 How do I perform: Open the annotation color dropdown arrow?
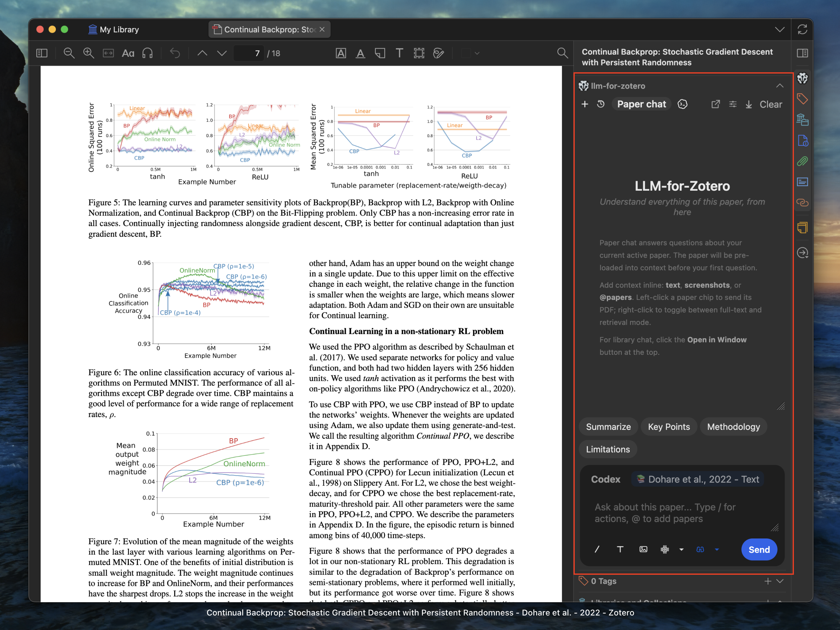(x=477, y=54)
